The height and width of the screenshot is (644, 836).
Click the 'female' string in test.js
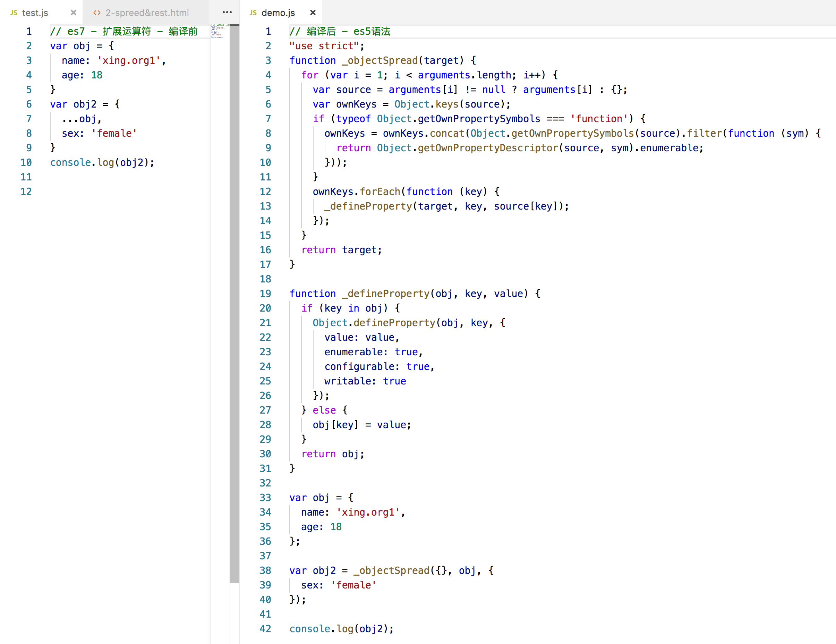point(114,133)
